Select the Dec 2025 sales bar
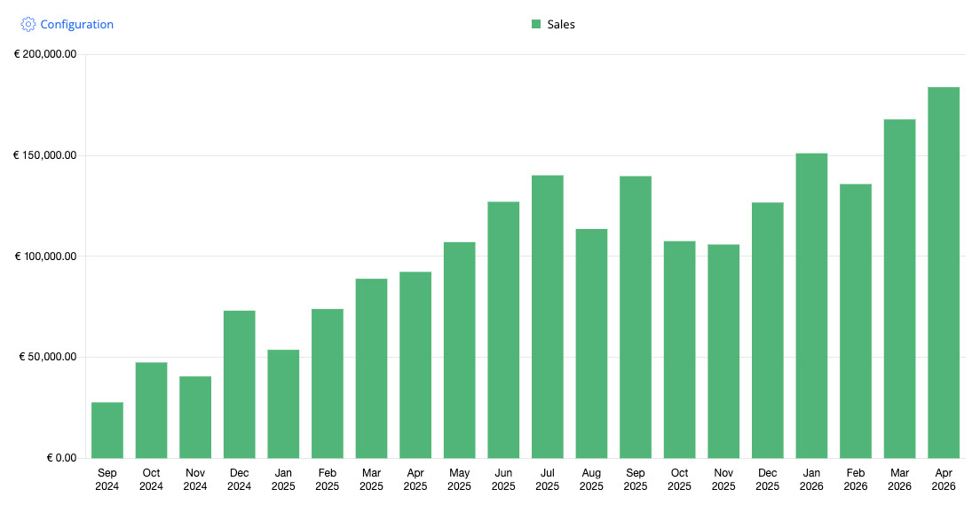The height and width of the screenshot is (505, 980). (768, 331)
